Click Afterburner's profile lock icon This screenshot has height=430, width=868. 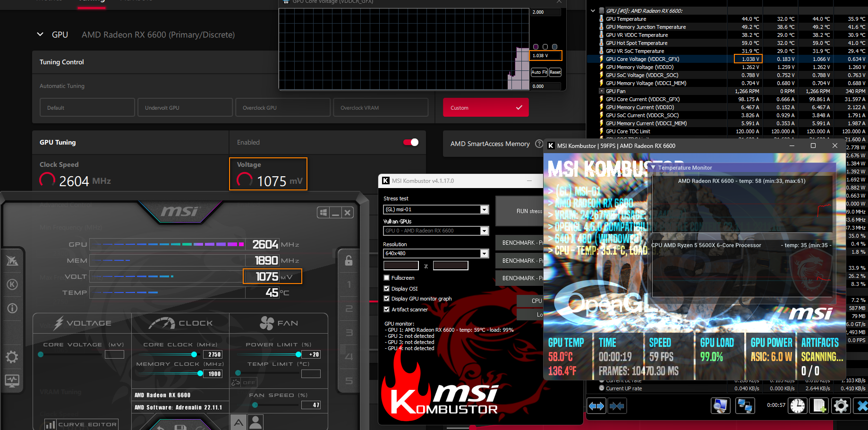click(349, 260)
